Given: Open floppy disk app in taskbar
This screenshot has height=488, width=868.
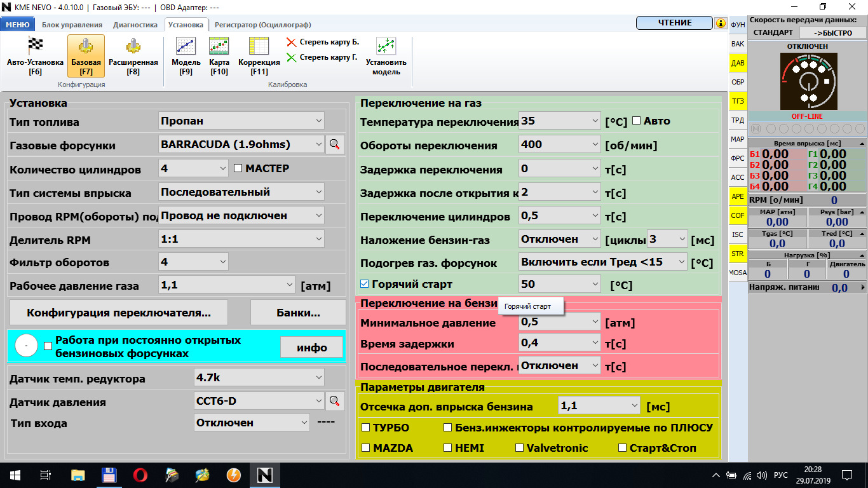Looking at the screenshot, I should [x=109, y=475].
